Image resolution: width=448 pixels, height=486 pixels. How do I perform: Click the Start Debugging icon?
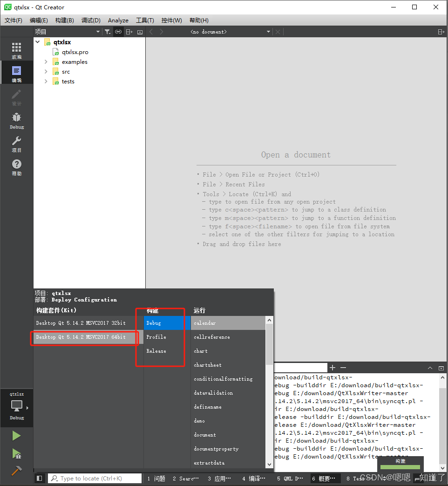17,454
